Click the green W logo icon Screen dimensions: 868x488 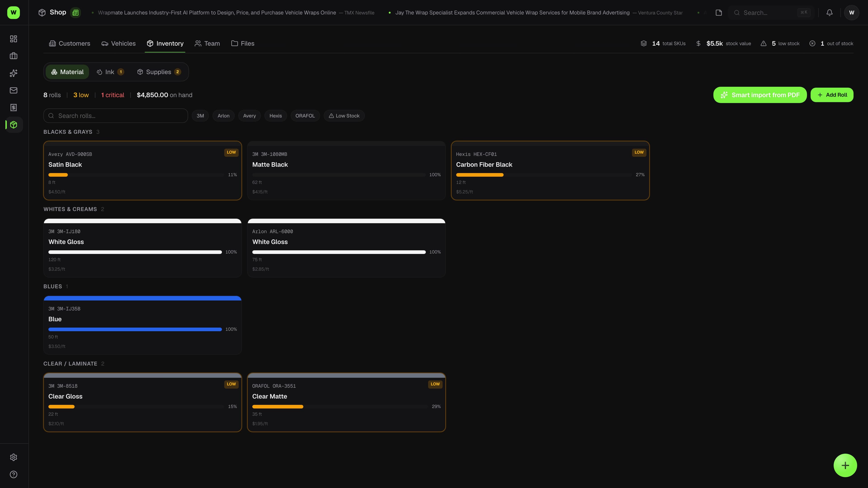(14, 12)
